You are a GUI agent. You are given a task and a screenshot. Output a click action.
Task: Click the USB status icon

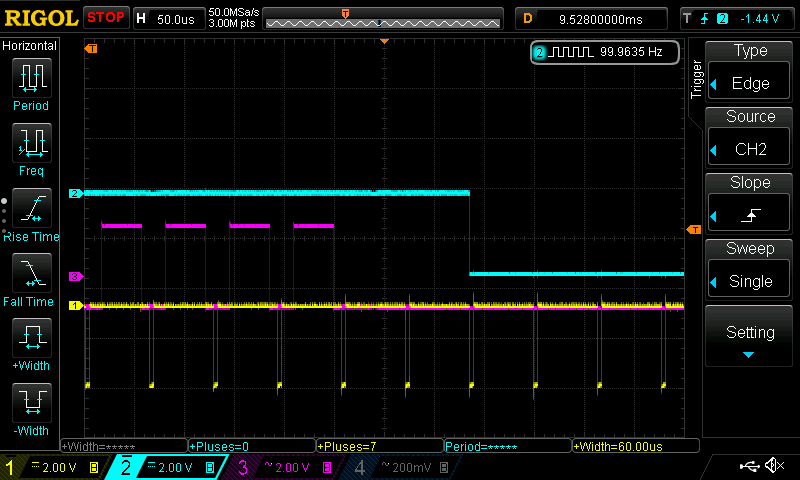(x=748, y=466)
